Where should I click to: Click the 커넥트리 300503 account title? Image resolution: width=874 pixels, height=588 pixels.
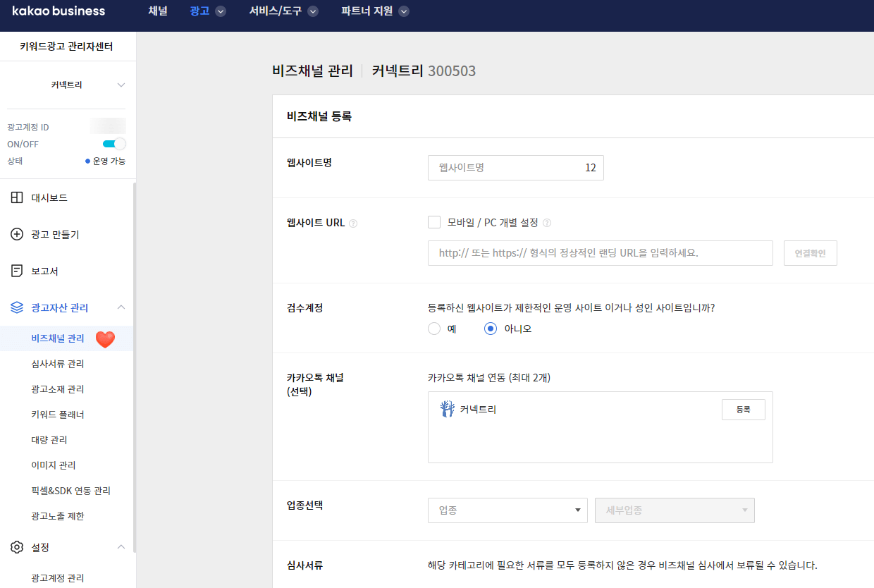(x=424, y=71)
